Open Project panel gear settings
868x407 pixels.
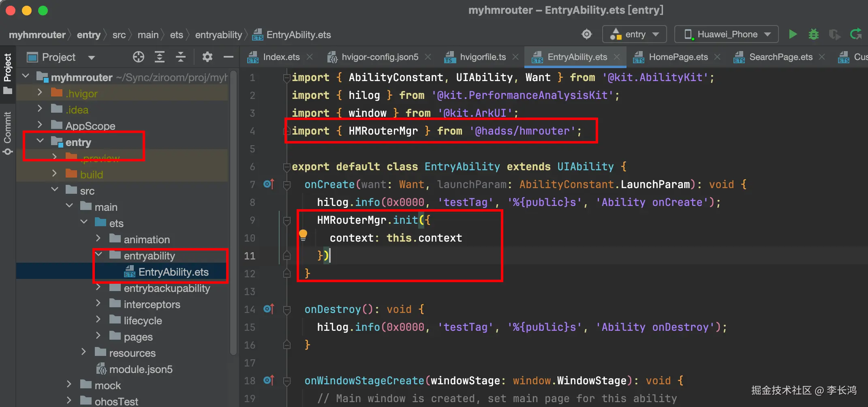[207, 57]
